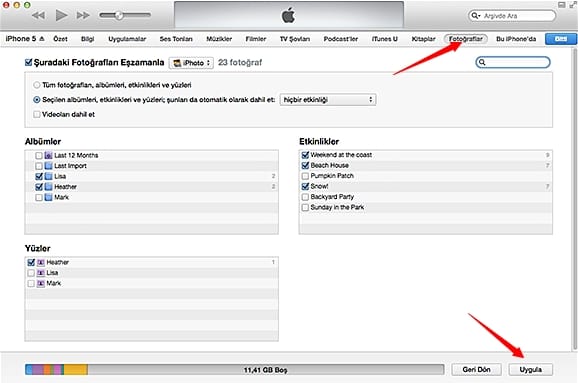578x383 pixels.
Task: Click the mini player icon at top right
Action: click(561, 5)
